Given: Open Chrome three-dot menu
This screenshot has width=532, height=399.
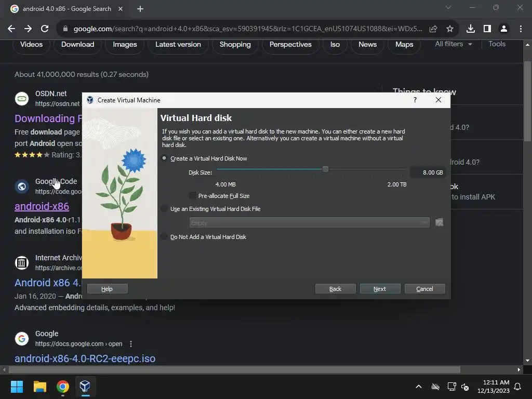Looking at the screenshot, I should [x=521, y=29].
